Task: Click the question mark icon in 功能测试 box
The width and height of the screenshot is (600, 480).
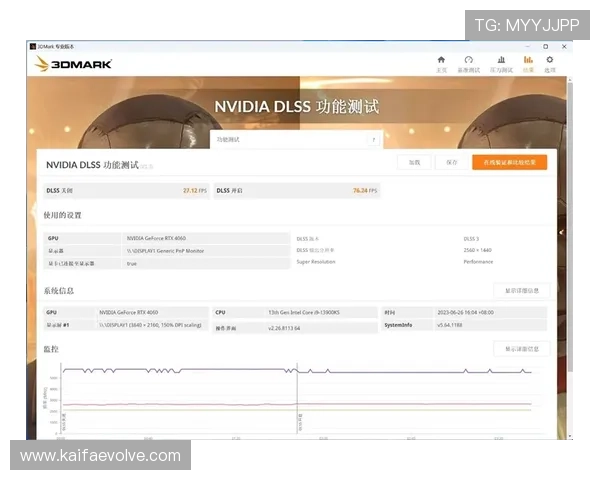Action: (x=374, y=140)
